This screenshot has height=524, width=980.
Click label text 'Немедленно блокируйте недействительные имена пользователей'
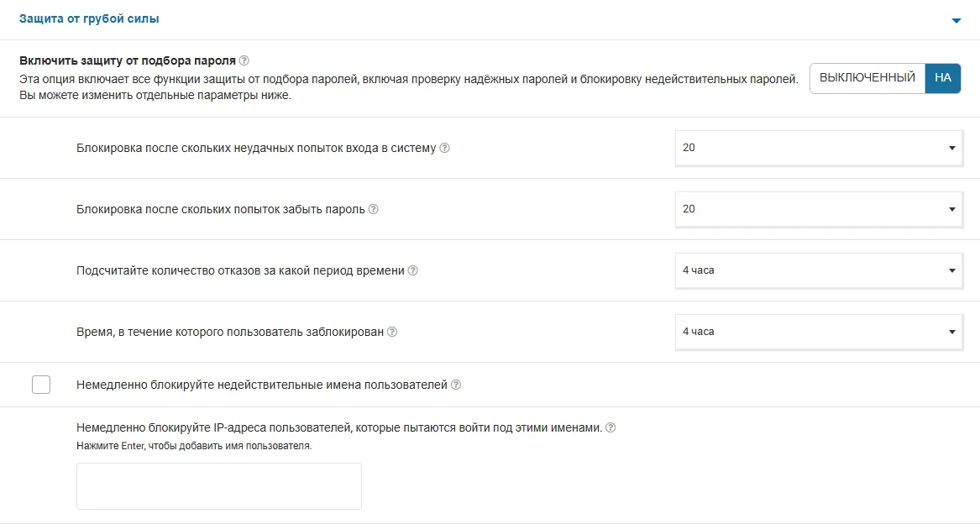click(x=261, y=385)
